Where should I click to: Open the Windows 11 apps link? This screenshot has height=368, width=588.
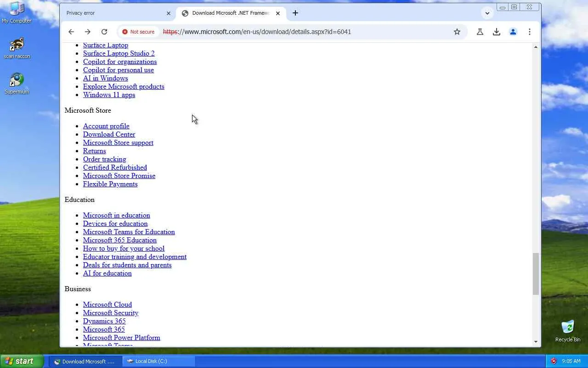[x=109, y=95]
